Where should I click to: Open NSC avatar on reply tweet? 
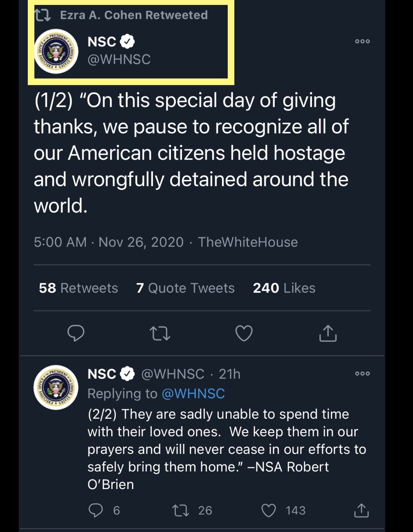[x=56, y=387]
